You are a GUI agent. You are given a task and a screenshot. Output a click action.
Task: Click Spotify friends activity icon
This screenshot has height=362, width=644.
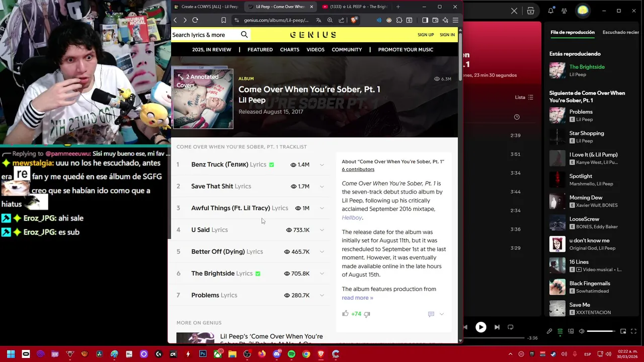pos(564,11)
